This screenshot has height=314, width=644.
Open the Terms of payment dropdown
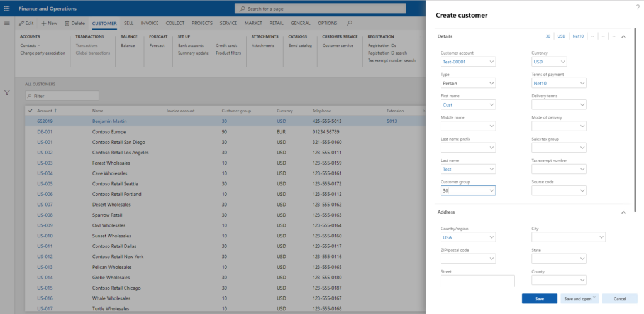tap(582, 84)
